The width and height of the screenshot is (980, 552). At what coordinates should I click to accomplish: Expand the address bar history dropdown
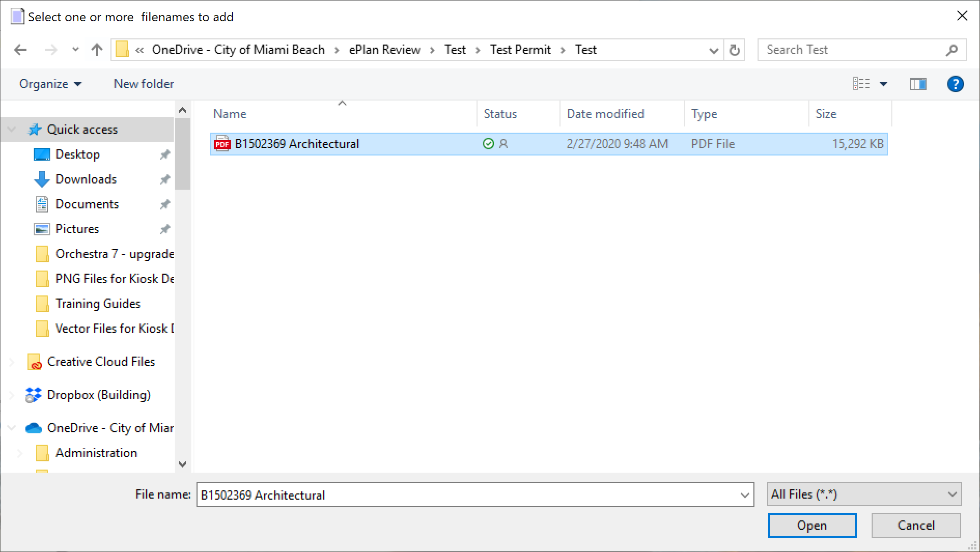[713, 50]
